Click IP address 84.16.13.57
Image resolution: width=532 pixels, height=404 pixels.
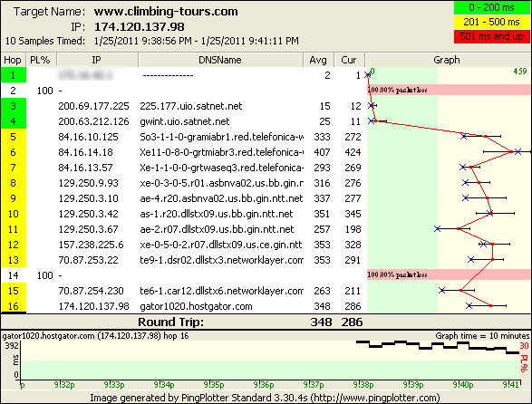[85, 168]
